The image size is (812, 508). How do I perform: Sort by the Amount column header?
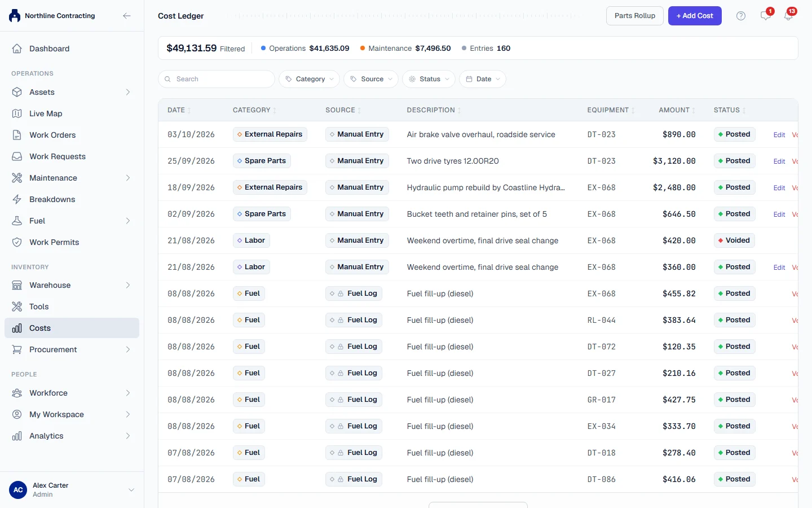(677, 110)
